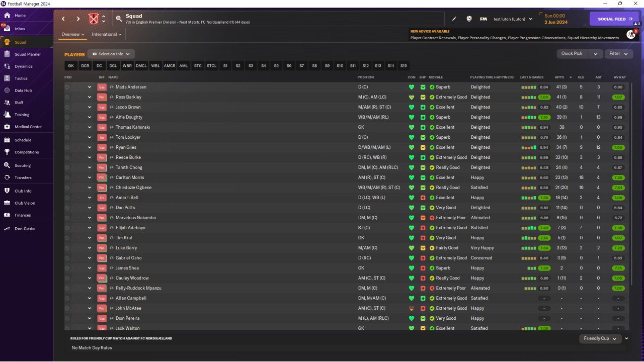
Task: Toggle the pick checkbox for Carlton Morris
Action: click(67, 177)
